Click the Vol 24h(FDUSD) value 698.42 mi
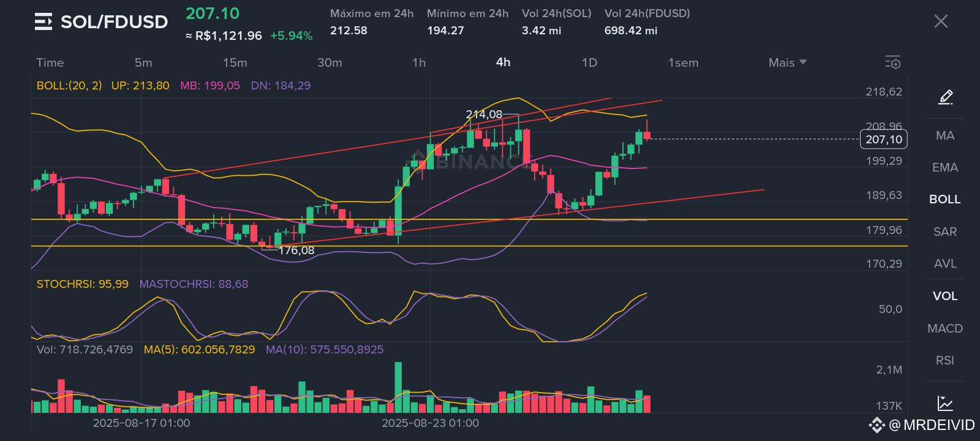 pos(631,31)
